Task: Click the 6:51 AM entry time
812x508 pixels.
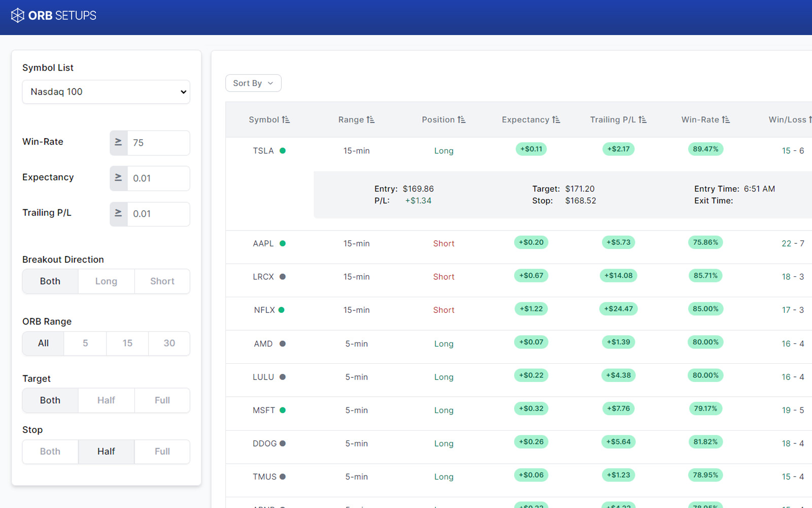Action: (x=759, y=189)
